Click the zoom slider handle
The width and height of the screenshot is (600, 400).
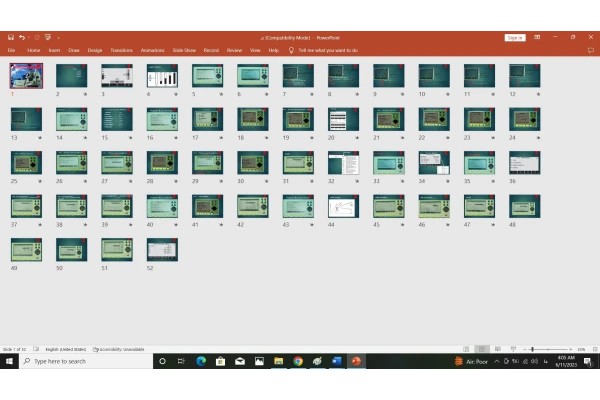pyautogui.click(x=532, y=349)
